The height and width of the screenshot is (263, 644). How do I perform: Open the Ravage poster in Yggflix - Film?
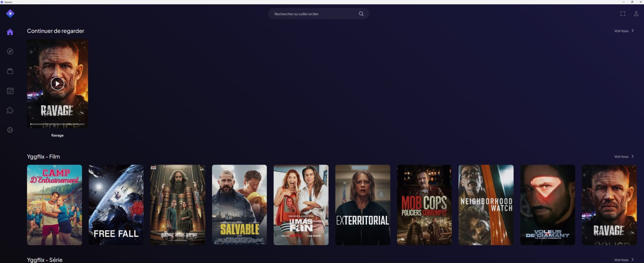point(609,205)
